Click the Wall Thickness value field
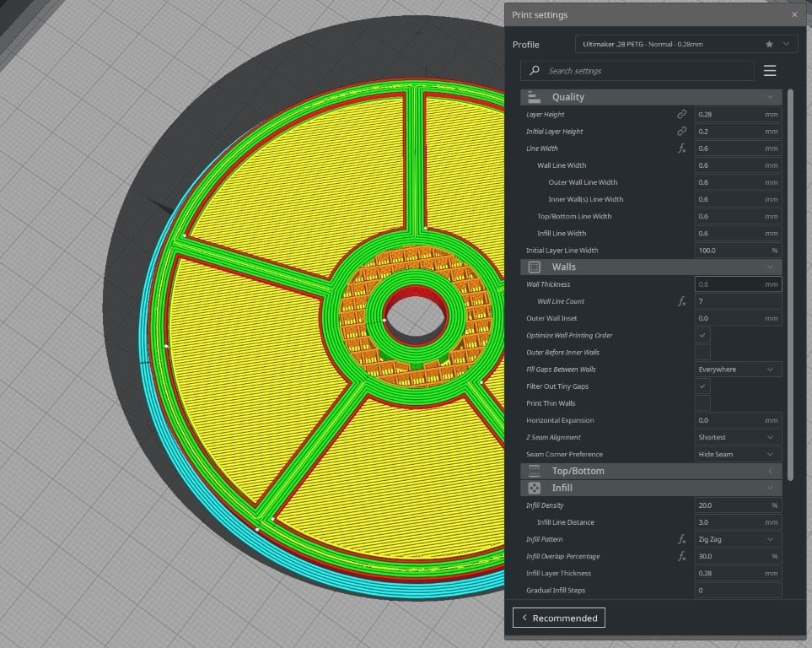Screen dimensions: 812x648 [x=738, y=284]
